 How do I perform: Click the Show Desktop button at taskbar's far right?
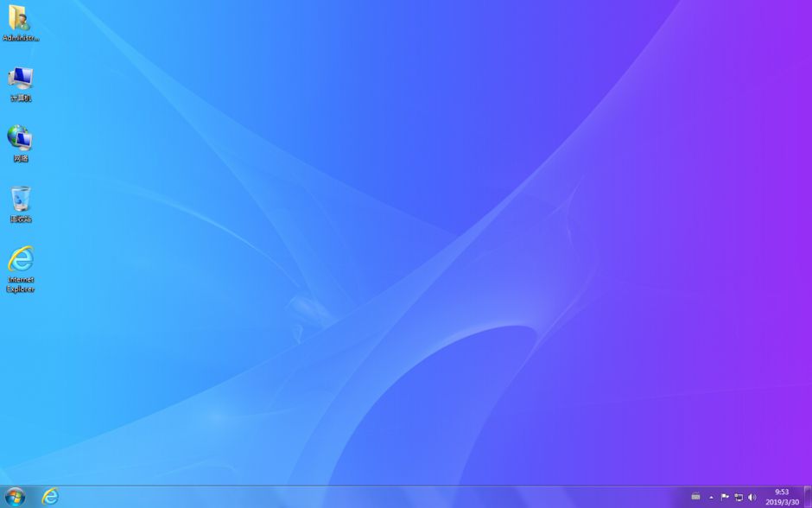click(809, 497)
